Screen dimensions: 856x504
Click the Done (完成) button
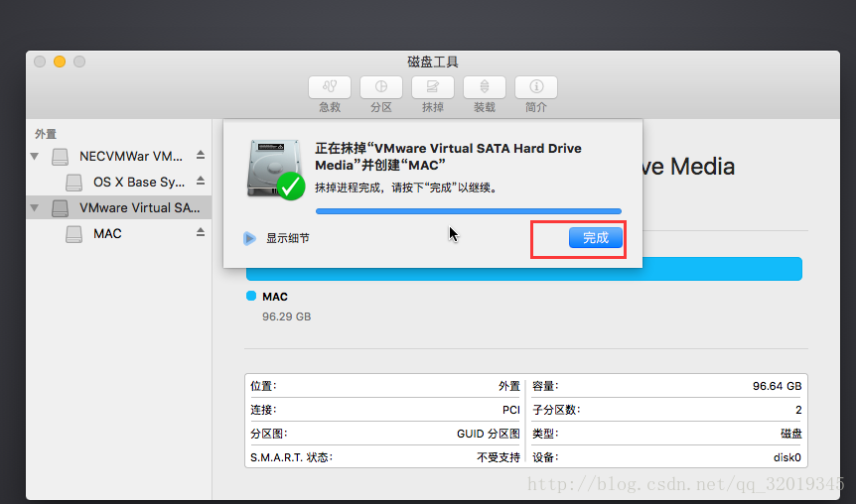pos(596,238)
